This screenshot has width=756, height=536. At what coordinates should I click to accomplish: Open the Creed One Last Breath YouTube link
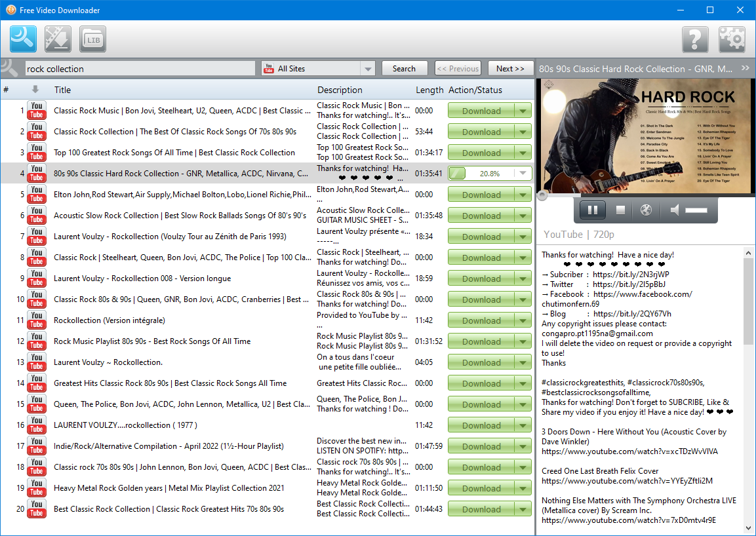(x=627, y=480)
